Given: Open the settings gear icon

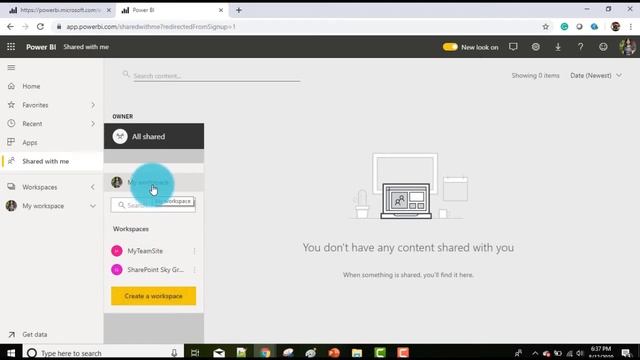Looking at the screenshot, I should pos(536,47).
